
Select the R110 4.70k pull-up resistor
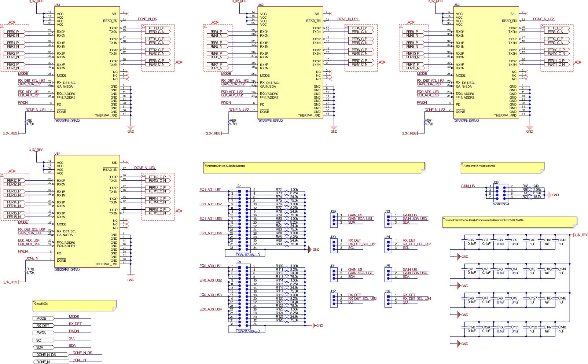(26, 271)
